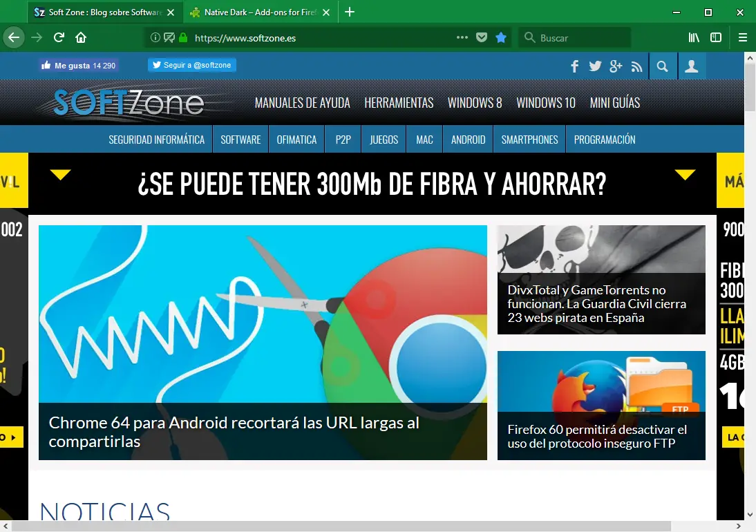
Task: Go to Windows 8 section
Action: [x=475, y=103]
